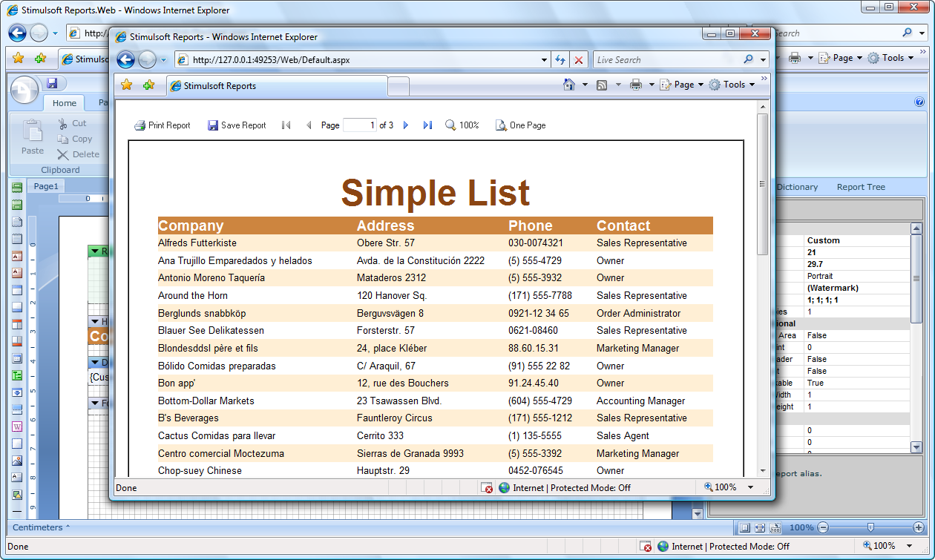Viewport: 935px width, 560px height.
Task: Click the Delete button in Clipboard group
Action: coord(79,154)
